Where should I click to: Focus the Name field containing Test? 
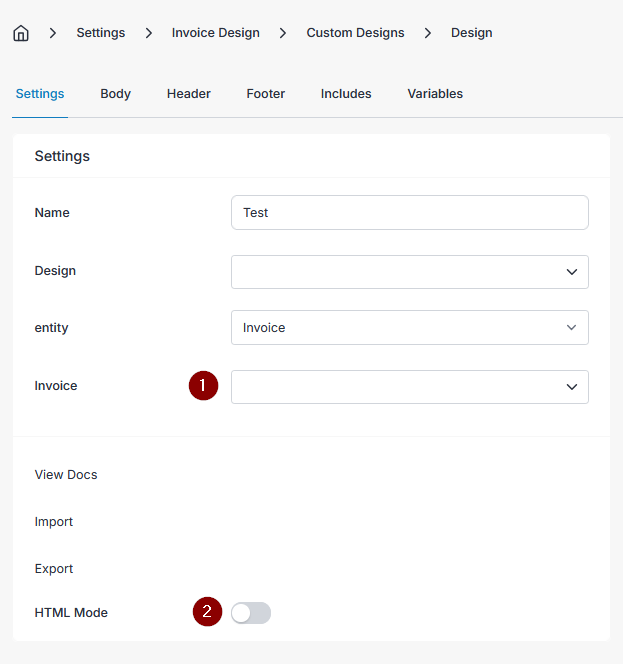point(410,213)
